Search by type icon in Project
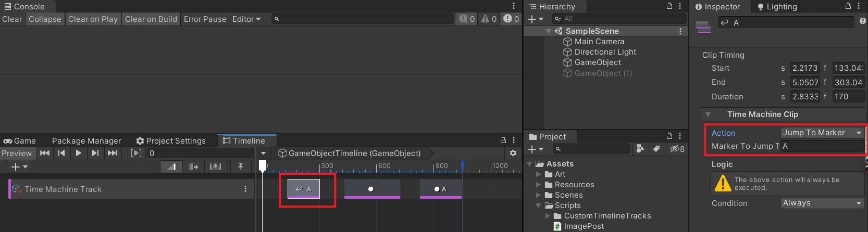Screen dimensions: 868x232 click(x=640, y=149)
